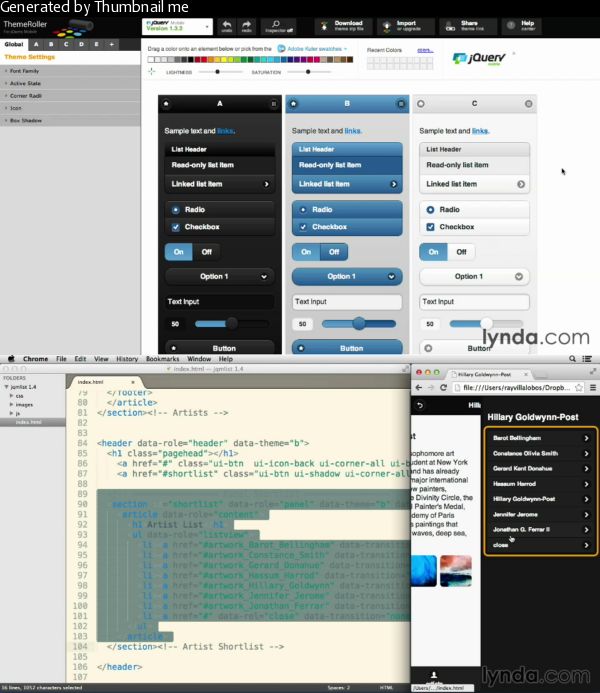The height and width of the screenshot is (693, 600).
Task: Open Spotlight search in menu bar
Action: 572,359
